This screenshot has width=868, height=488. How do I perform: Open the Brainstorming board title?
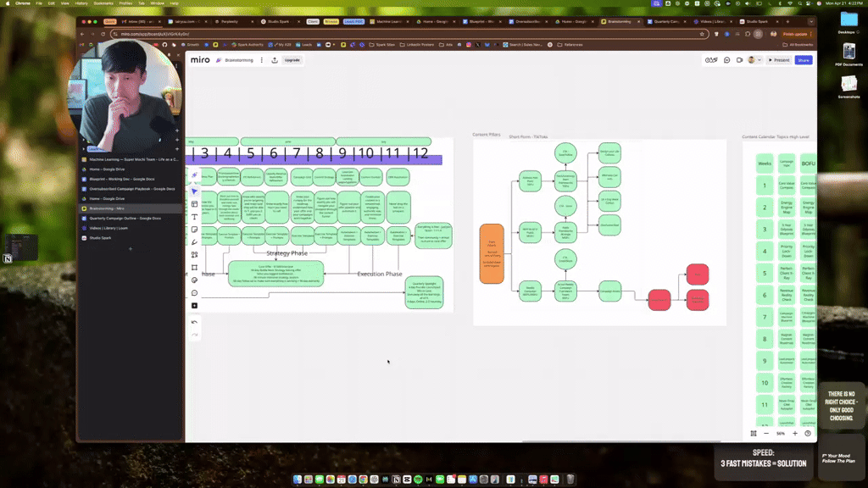point(239,60)
